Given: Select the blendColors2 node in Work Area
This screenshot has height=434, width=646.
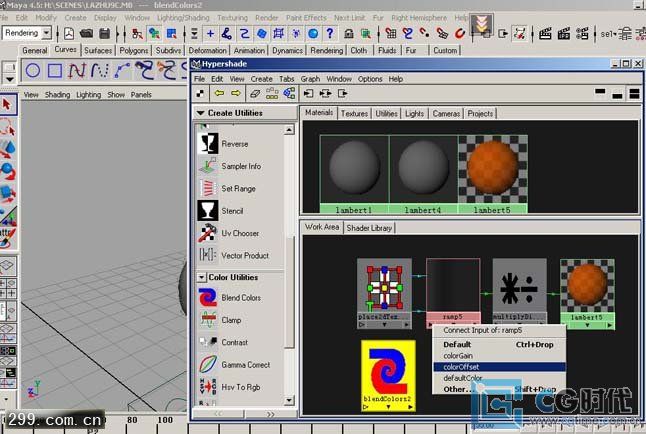Looking at the screenshot, I should 389,375.
